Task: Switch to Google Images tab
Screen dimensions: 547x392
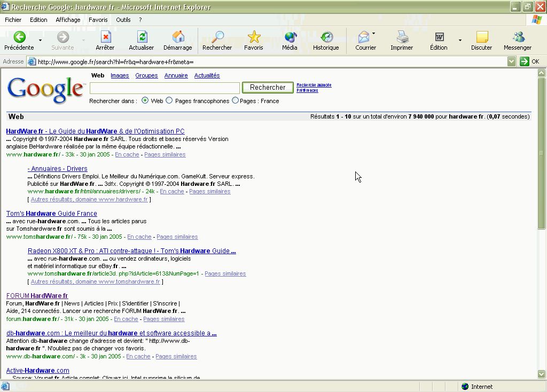Action: pyautogui.click(x=120, y=75)
